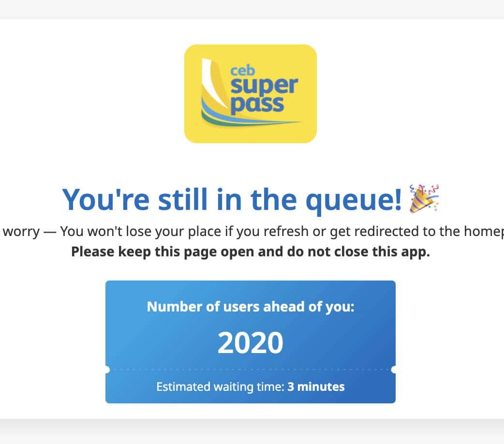Screen dimensions: 504x444
Task: Click the right notch of the ticket card
Action: coord(394,370)
